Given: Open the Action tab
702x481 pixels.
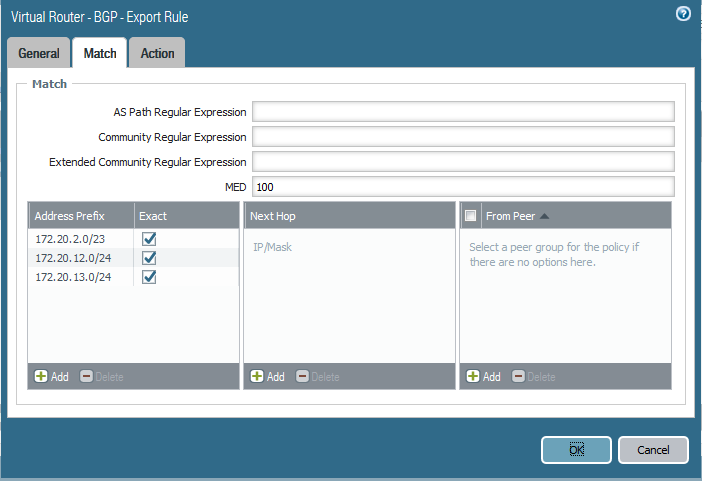Looking at the screenshot, I should point(157,54).
